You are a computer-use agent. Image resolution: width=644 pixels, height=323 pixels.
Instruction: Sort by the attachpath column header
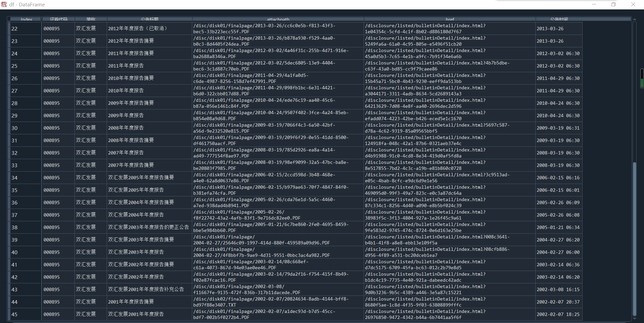(278, 19)
